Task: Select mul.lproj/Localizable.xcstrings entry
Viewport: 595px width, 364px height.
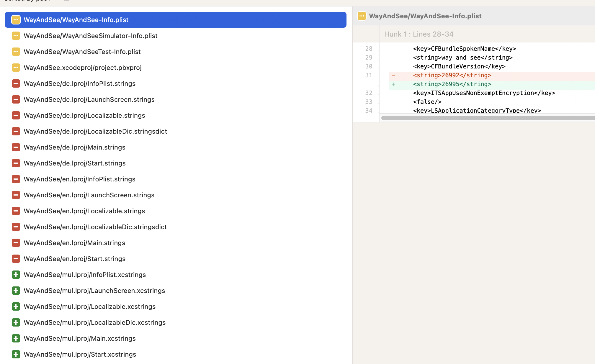Action: [89, 306]
